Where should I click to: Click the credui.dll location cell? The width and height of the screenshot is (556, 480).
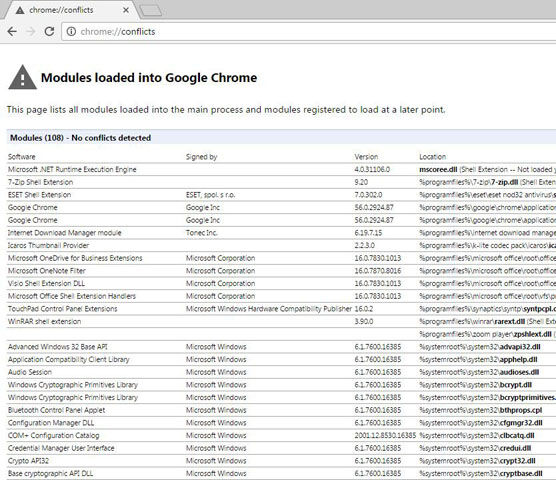point(475,448)
